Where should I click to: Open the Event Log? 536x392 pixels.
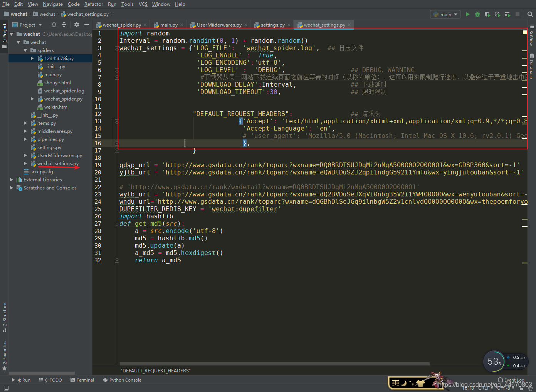coord(511,380)
